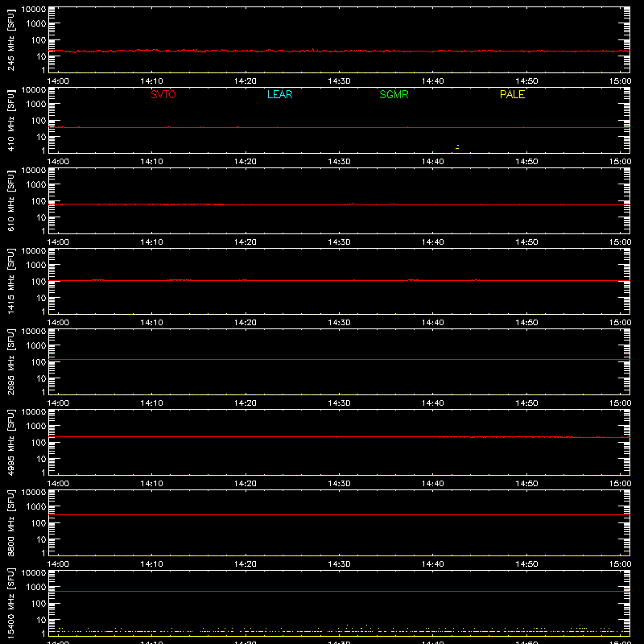Click 14:00 time label below 245 MHz plot
The width and height of the screenshot is (644, 644).
pos(58,81)
